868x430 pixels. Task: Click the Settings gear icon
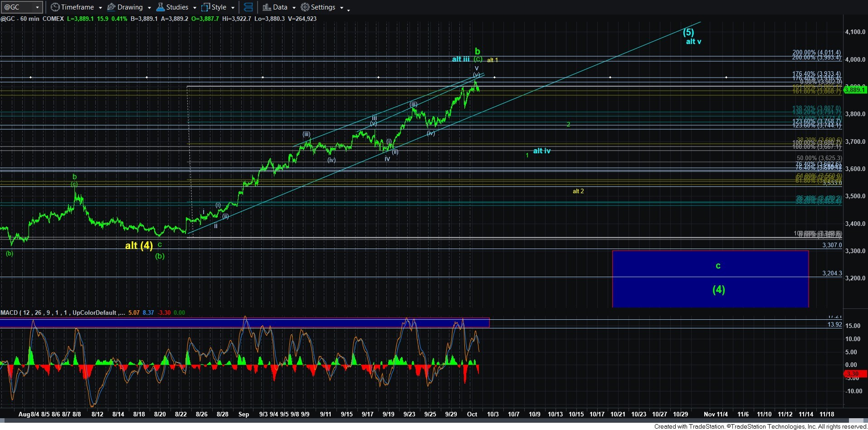coord(305,7)
